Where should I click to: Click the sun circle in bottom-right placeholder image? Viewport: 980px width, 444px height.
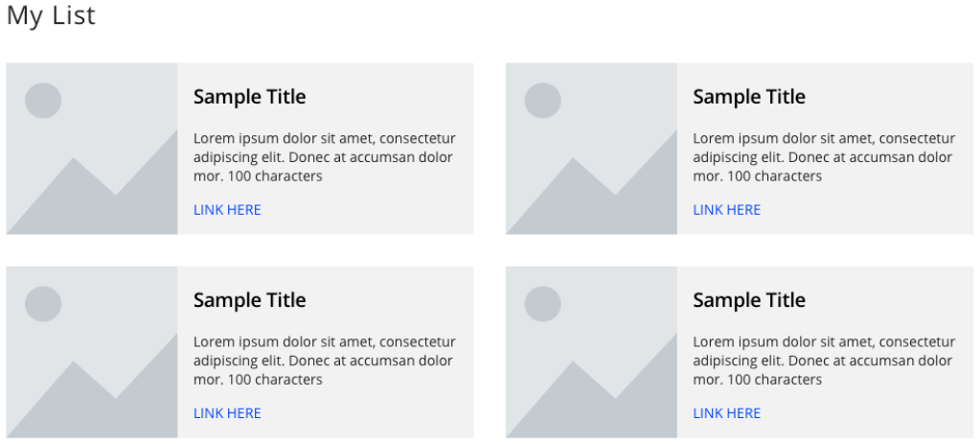542,304
